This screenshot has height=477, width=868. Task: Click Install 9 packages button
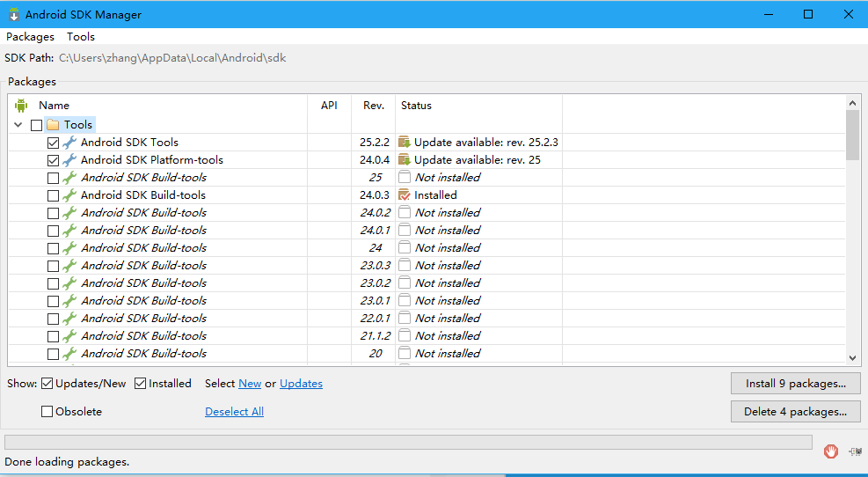point(796,384)
